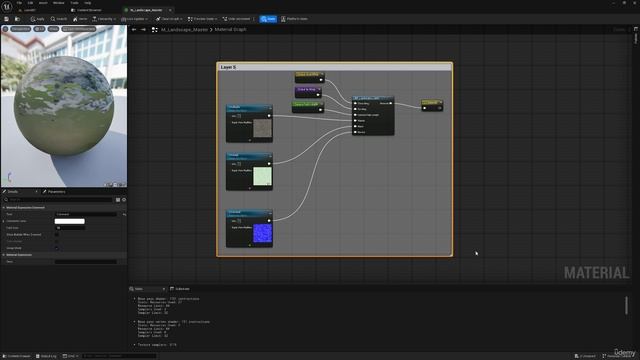Screen dimensions: 640x360
Task: Open the Lit view mode dropdown
Action: pyautogui.click(x=40, y=29)
